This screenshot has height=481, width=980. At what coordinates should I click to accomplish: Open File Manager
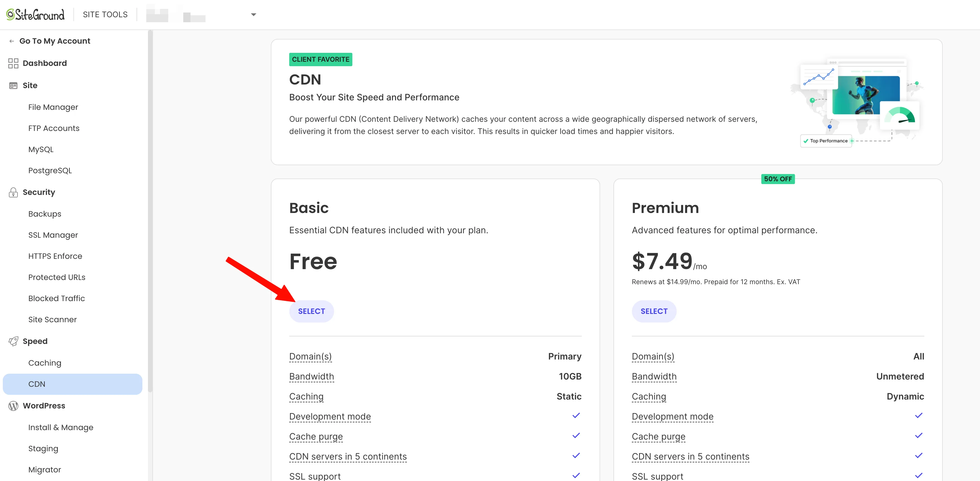coord(53,107)
